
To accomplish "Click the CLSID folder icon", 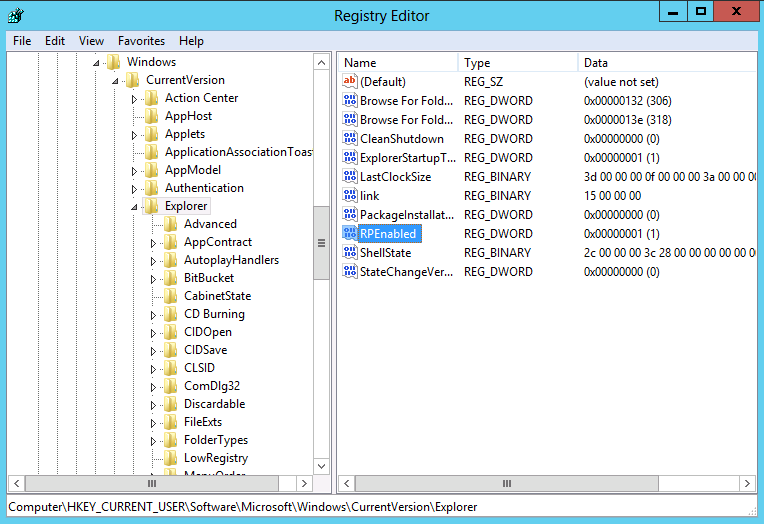I will point(171,369).
